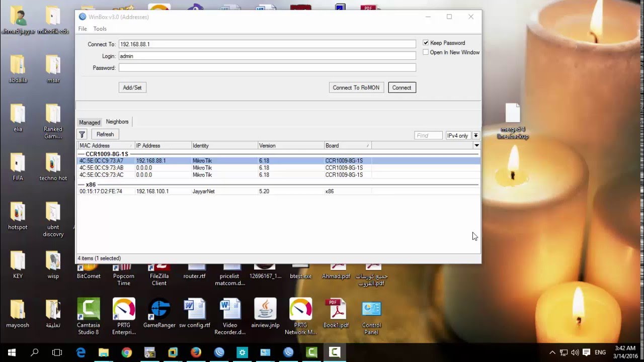Open the wisp folder

[x=53, y=265]
